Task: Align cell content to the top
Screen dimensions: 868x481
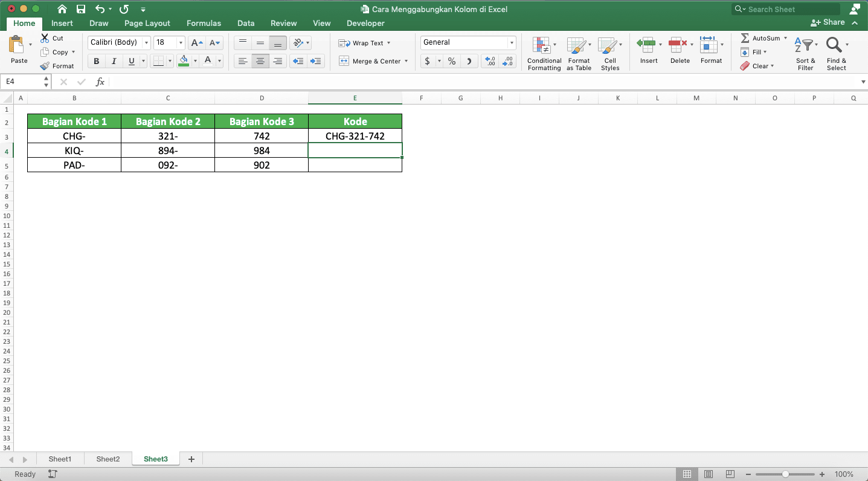Action: [x=243, y=42]
